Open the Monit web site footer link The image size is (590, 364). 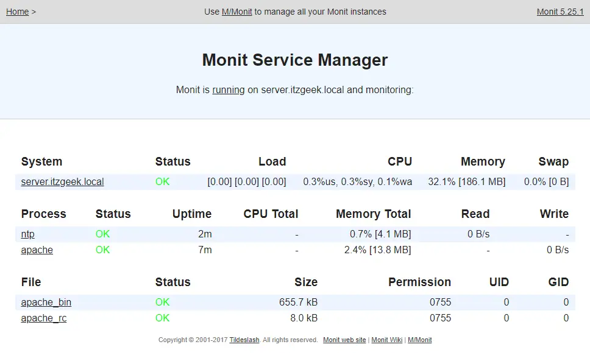[344, 340]
